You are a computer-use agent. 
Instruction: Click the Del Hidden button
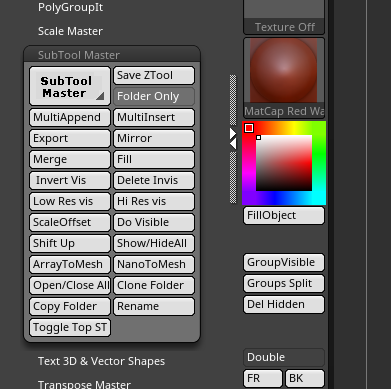tap(284, 304)
